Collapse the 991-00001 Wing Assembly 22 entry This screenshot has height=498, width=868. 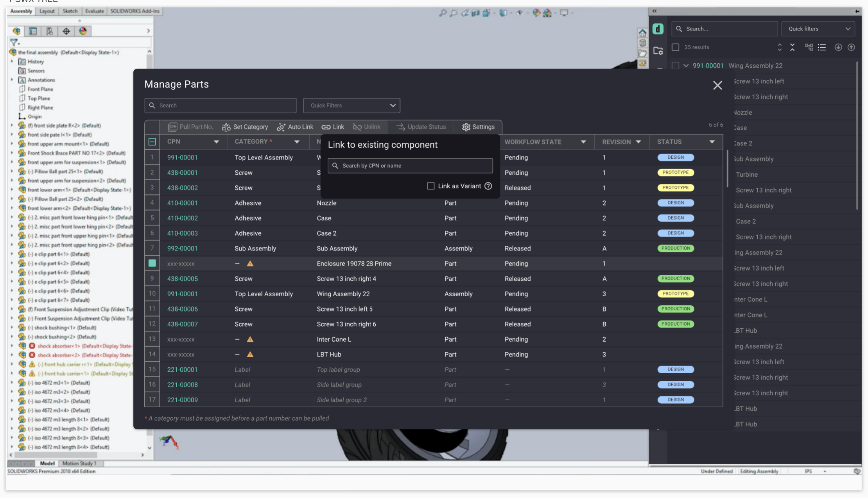(x=685, y=65)
